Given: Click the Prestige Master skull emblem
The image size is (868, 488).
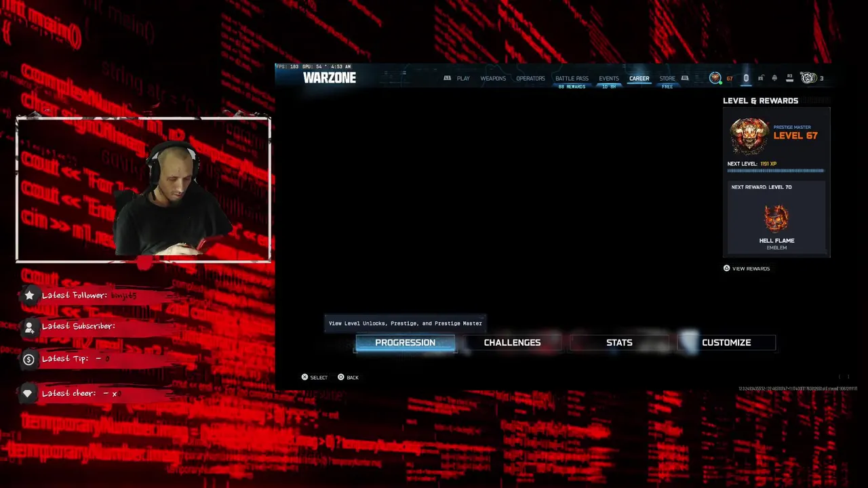Looking at the screenshot, I should (x=749, y=136).
